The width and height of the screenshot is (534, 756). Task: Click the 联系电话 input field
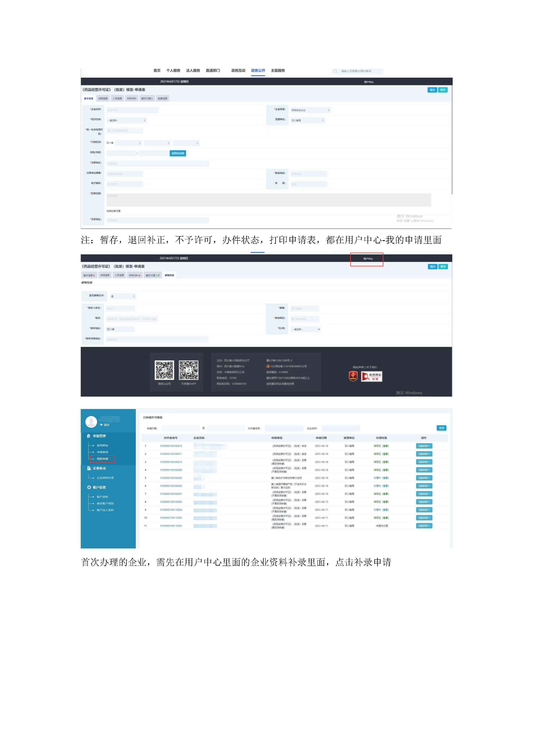coord(309,174)
